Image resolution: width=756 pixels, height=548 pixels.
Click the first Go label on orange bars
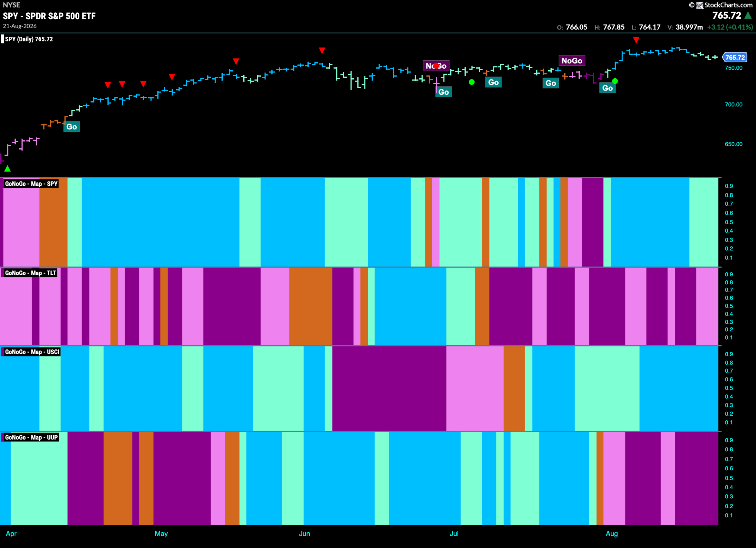[72, 127]
